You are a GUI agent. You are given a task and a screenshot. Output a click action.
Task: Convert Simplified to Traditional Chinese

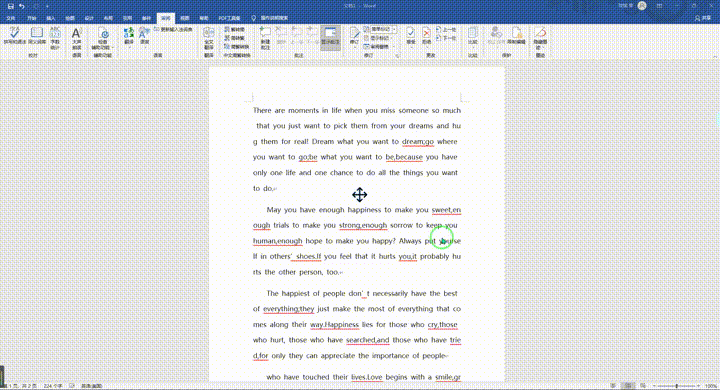click(x=234, y=38)
